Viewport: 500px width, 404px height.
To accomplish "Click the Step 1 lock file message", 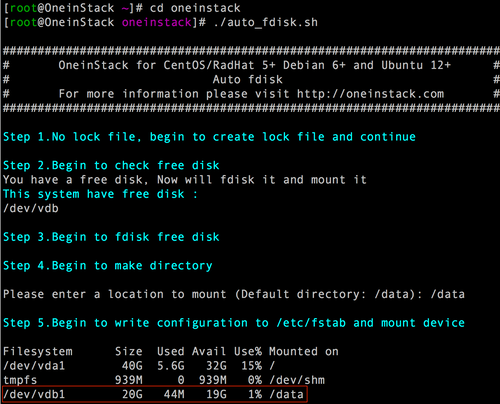I will 209,137.
